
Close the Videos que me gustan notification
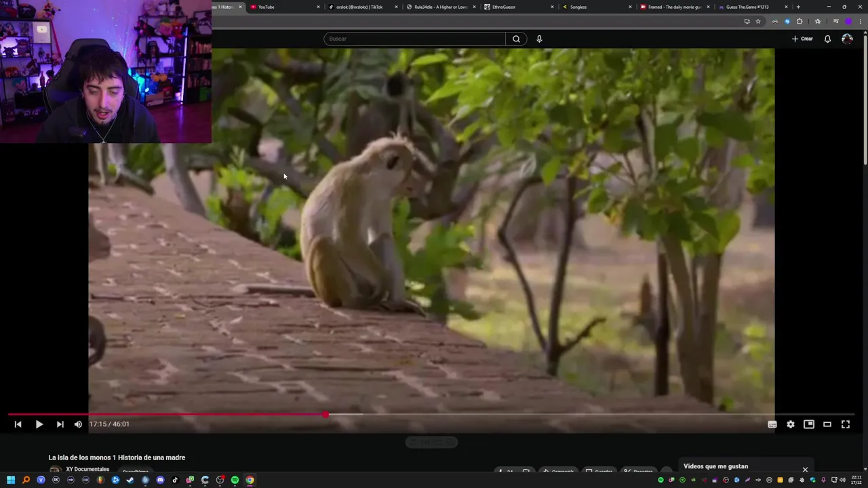[x=805, y=470]
